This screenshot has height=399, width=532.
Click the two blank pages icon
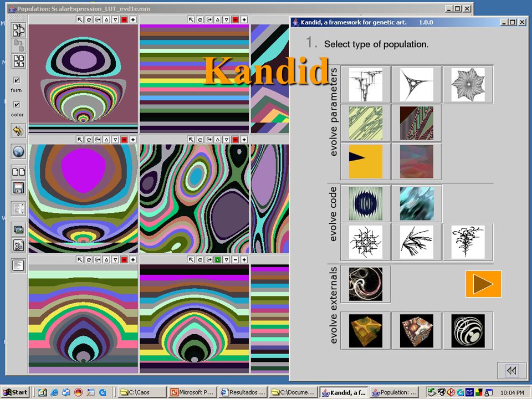tap(18, 172)
